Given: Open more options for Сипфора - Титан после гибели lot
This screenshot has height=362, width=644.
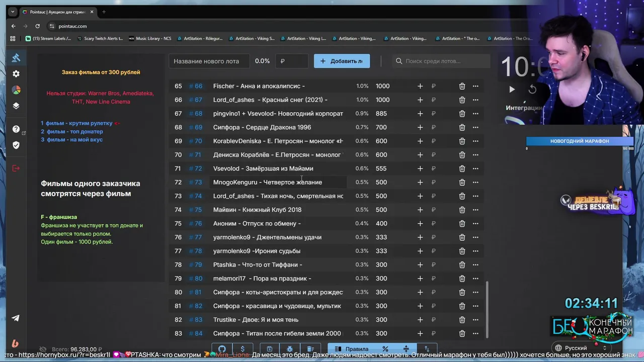Looking at the screenshot, I should click(475, 333).
